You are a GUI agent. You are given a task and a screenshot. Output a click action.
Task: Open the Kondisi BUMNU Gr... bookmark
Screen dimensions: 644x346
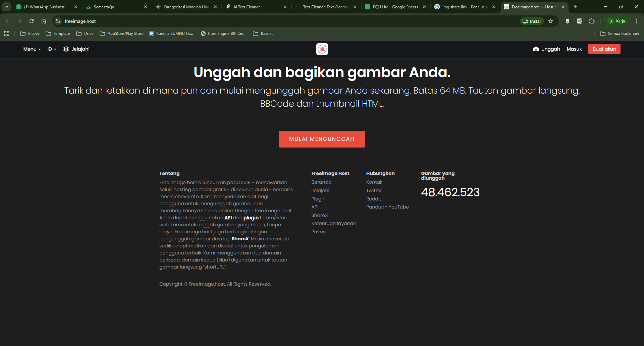coord(171,34)
